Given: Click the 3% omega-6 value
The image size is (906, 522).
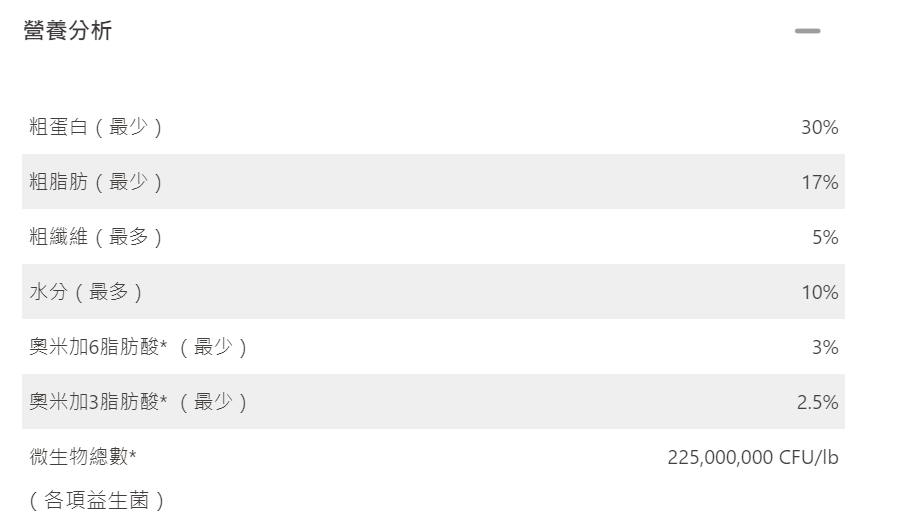Looking at the screenshot, I should point(825,347).
